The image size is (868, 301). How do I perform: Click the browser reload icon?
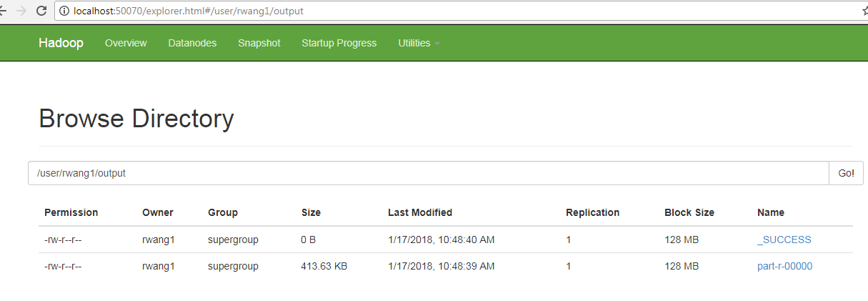tap(41, 11)
